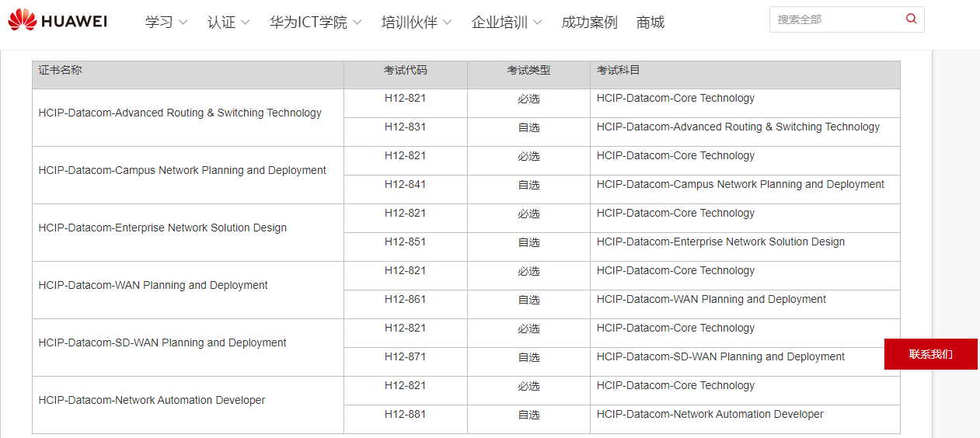Image resolution: width=980 pixels, height=438 pixels.
Task: Open the 华为ICT学院 menu
Action: pos(309,23)
